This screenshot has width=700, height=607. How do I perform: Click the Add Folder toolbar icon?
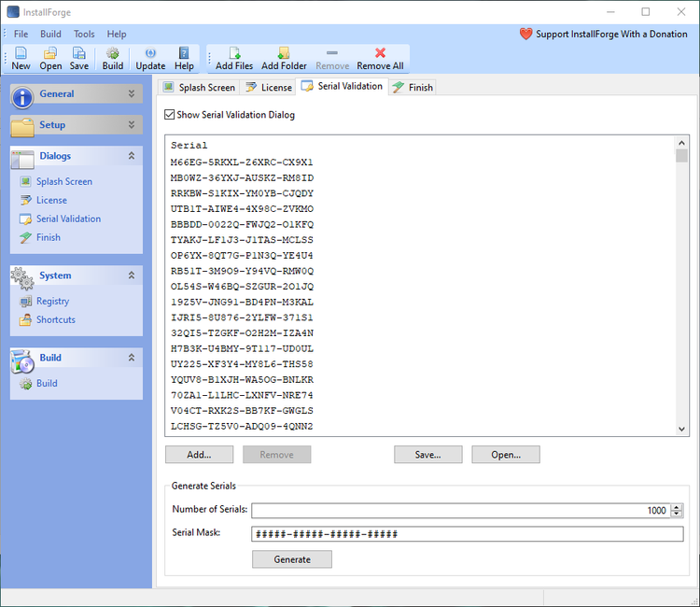284,53
